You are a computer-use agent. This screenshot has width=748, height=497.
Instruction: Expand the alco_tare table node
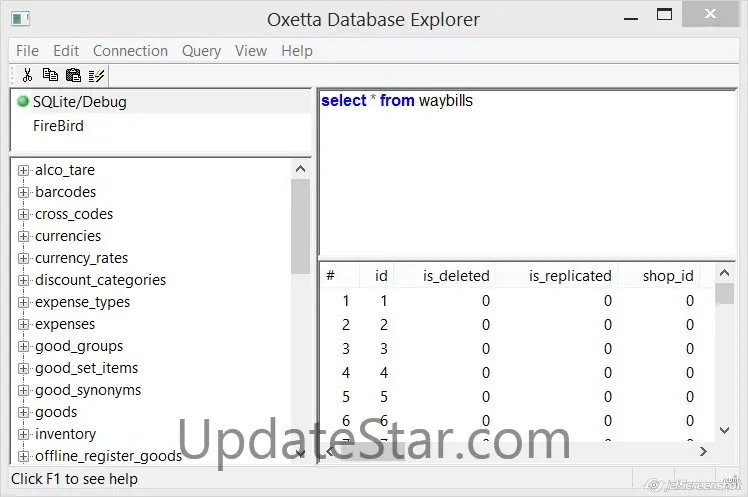click(x=23, y=170)
